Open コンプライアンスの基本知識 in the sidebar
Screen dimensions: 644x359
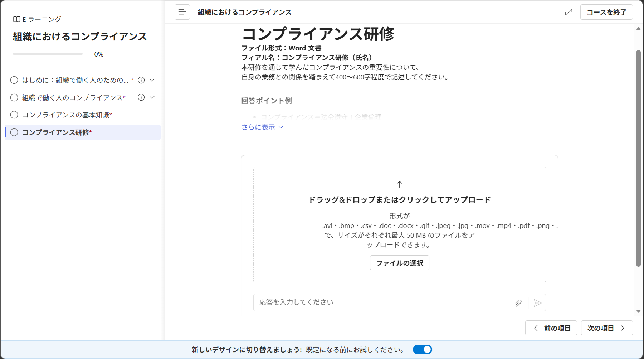(67, 115)
